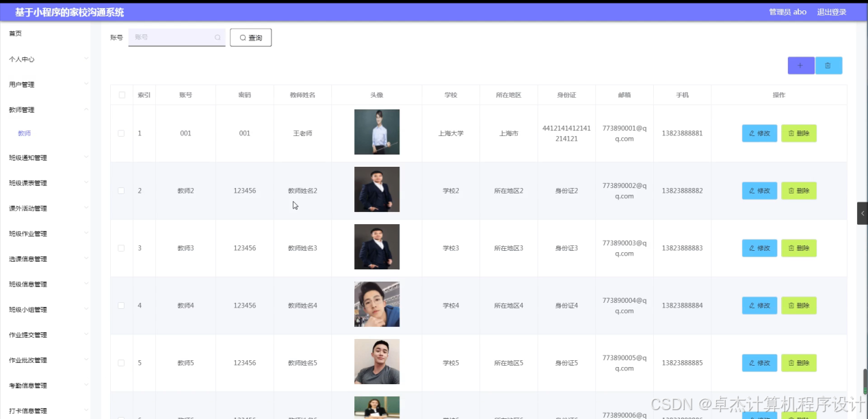Image resolution: width=868 pixels, height=419 pixels.
Task: Click the 管理员 abo account label
Action: [x=787, y=12]
